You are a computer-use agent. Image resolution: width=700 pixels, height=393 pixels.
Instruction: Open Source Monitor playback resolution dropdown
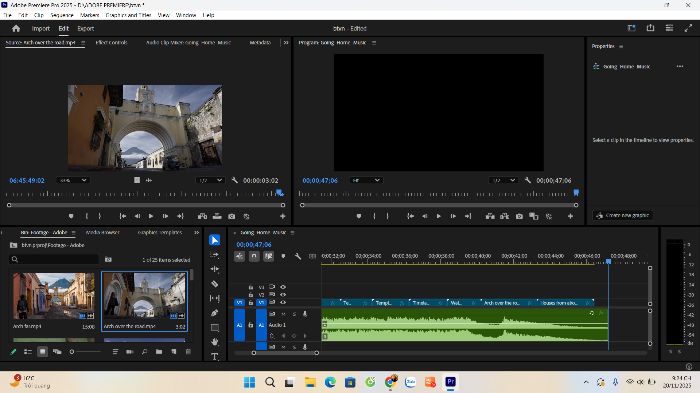click(210, 180)
